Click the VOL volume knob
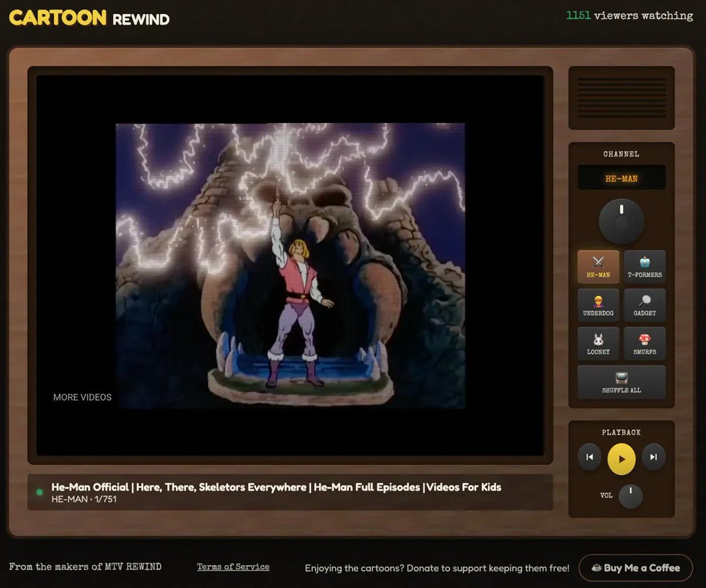Image resolution: width=706 pixels, height=588 pixels. pos(631,496)
